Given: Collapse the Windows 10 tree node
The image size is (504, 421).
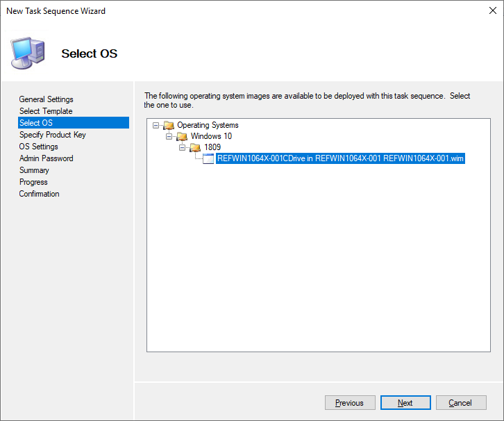Looking at the screenshot, I should 169,136.
